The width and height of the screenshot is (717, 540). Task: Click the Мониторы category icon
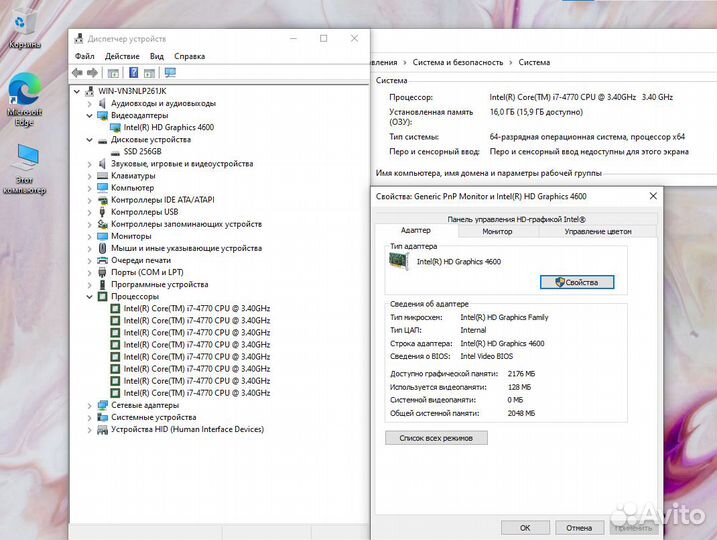pyautogui.click(x=102, y=236)
